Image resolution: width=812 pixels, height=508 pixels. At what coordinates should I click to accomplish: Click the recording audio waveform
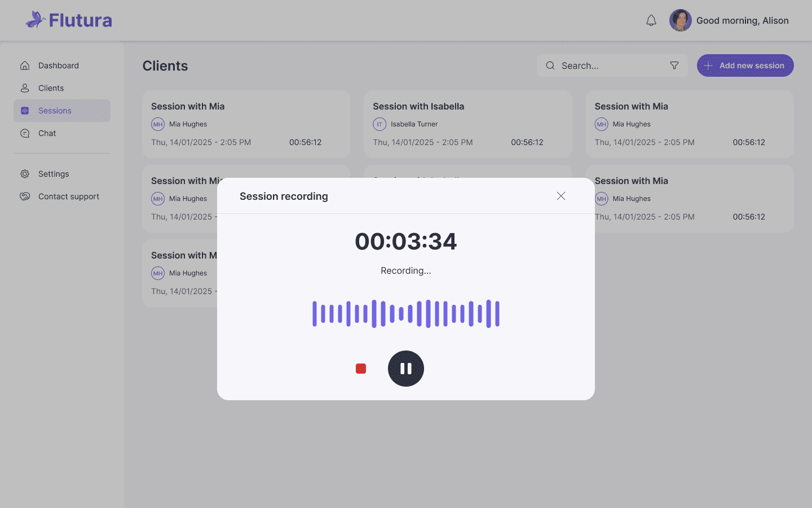(406, 314)
